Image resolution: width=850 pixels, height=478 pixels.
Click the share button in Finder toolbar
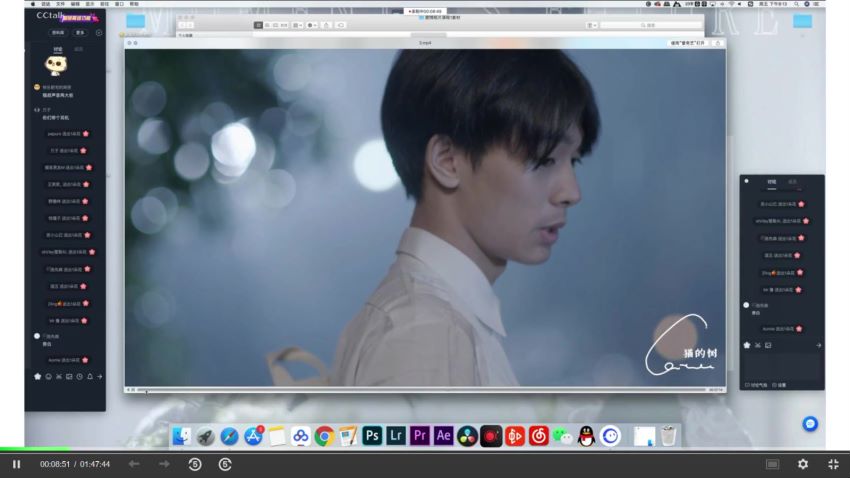click(x=326, y=25)
